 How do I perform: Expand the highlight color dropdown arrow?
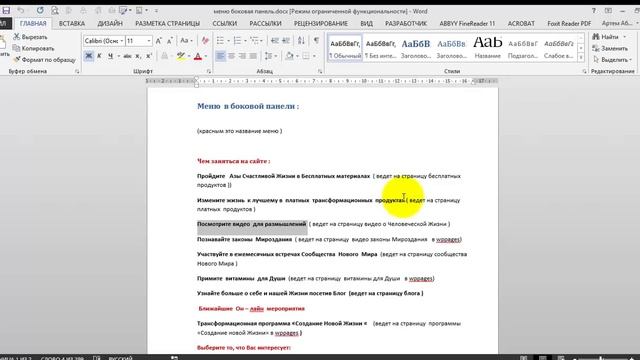tap(189, 56)
